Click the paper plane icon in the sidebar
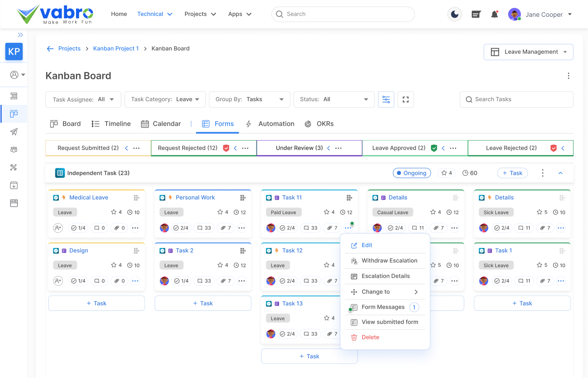588x378 pixels. coord(14,132)
